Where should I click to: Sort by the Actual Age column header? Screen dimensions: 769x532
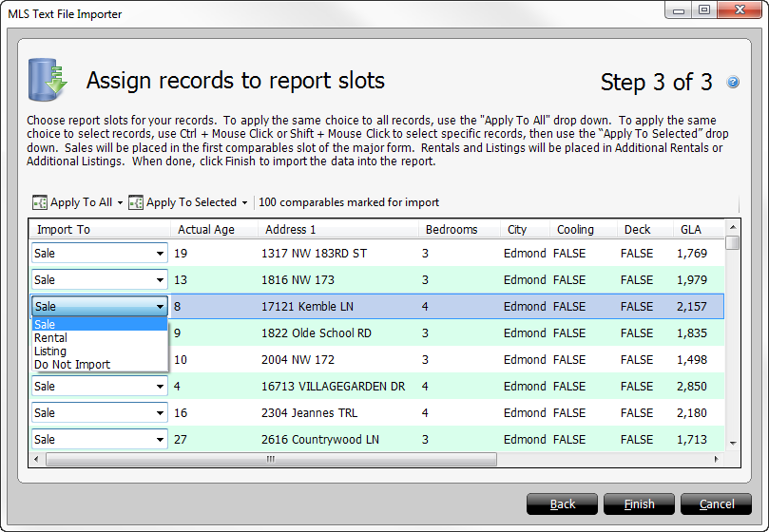click(205, 230)
